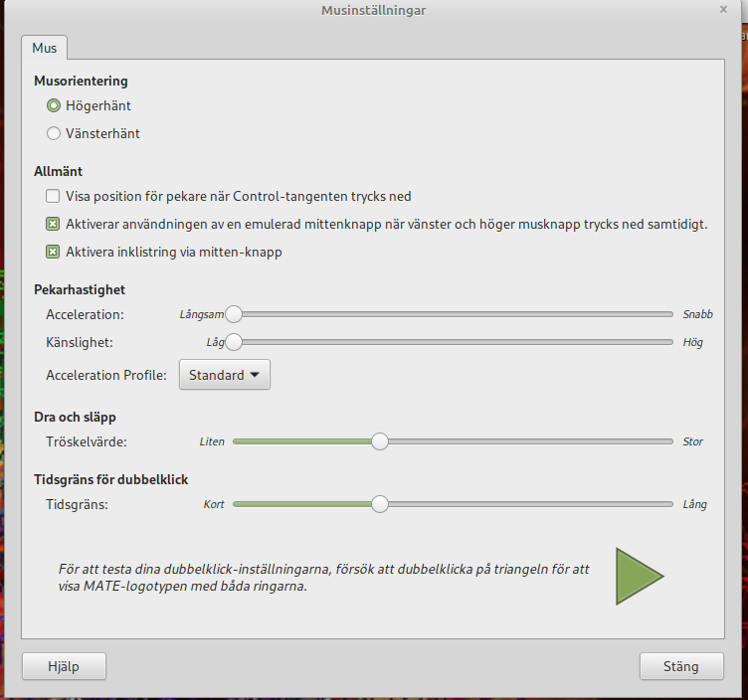Switch to the Mus tab

(x=45, y=48)
